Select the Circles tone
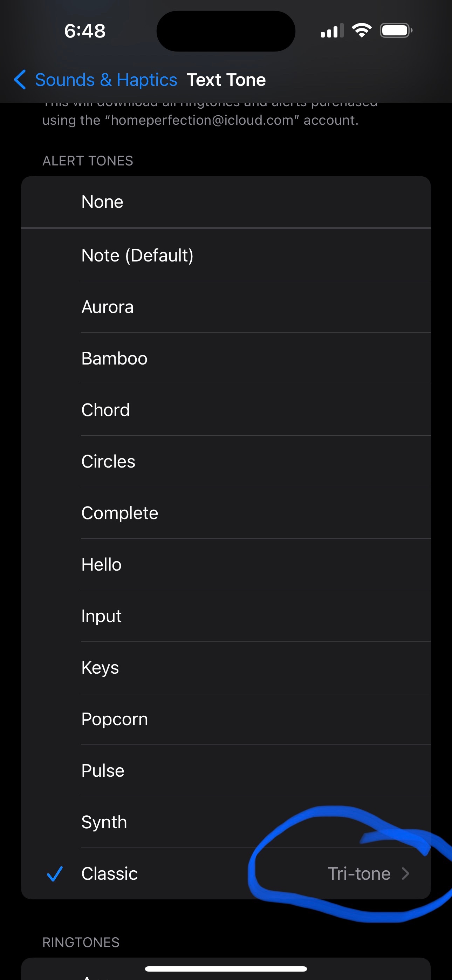The width and height of the screenshot is (452, 980). point(226,462)
